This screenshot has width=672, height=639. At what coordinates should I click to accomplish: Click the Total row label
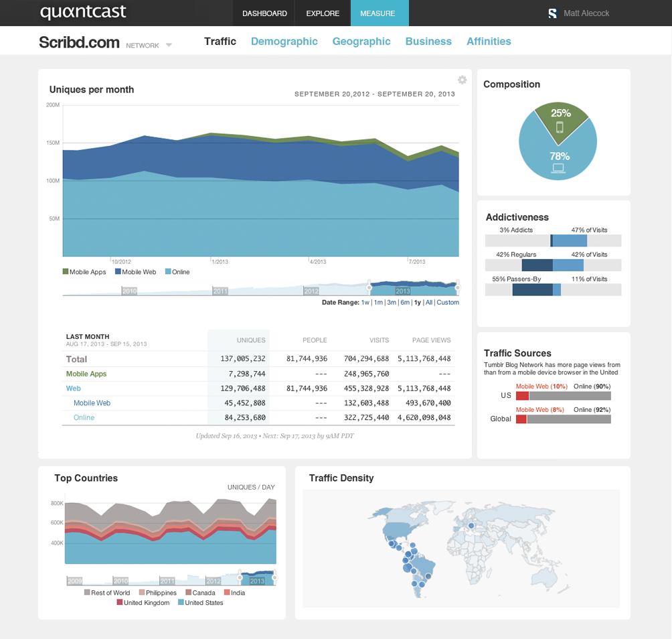click(76, 360)
